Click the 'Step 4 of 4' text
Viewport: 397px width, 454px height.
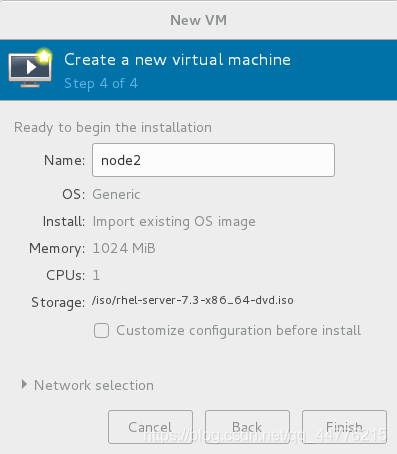tap(101, 83)
